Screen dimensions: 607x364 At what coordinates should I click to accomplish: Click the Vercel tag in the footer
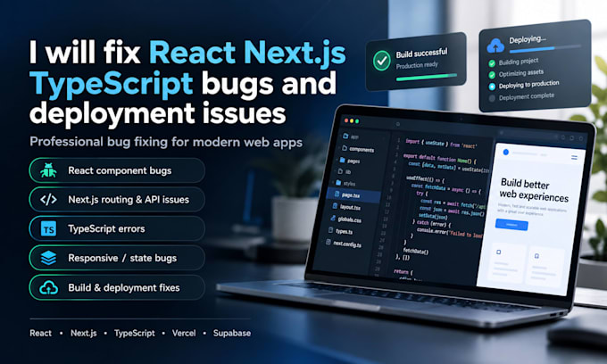click(x=184, y=333)
